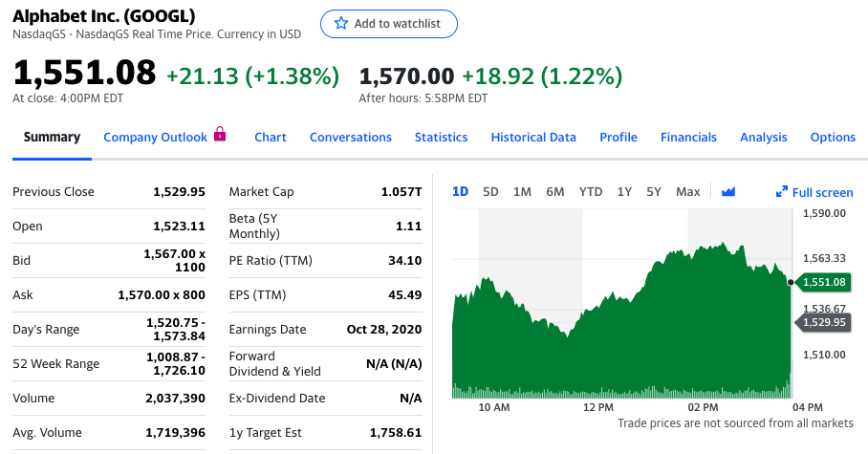Select the 1Y chart range
The image size is (868, 454).
click(x=624, y=191)
